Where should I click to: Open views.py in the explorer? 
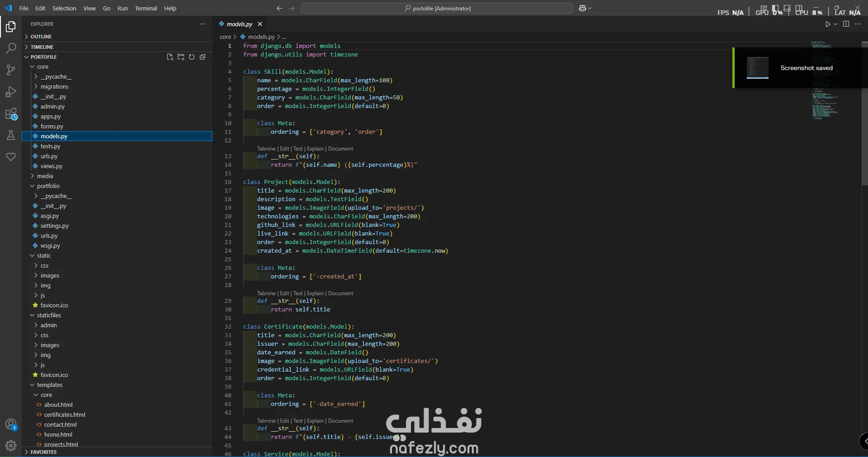52,166
